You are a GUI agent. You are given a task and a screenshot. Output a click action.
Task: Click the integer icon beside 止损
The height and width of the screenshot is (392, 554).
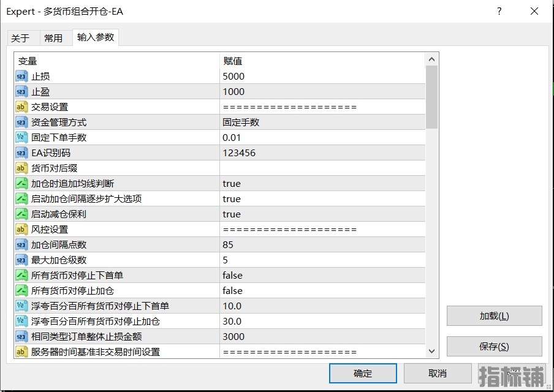21,77
